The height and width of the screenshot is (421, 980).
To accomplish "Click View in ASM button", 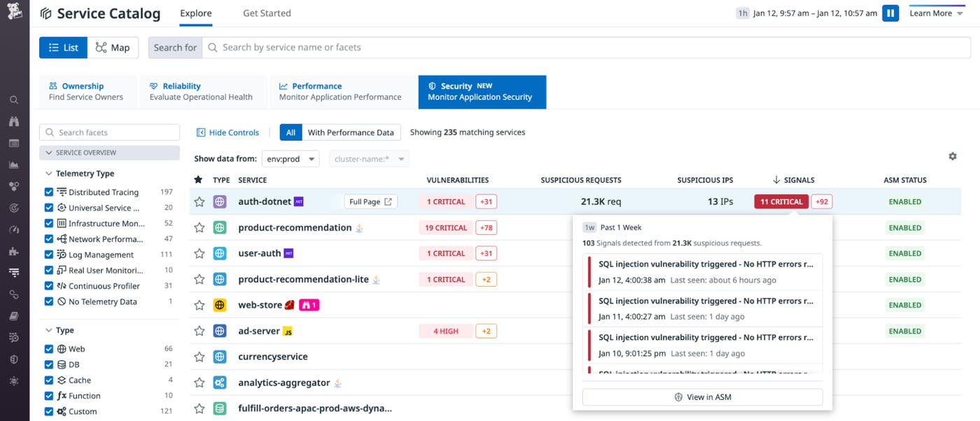I will click(x=702, y=397).
